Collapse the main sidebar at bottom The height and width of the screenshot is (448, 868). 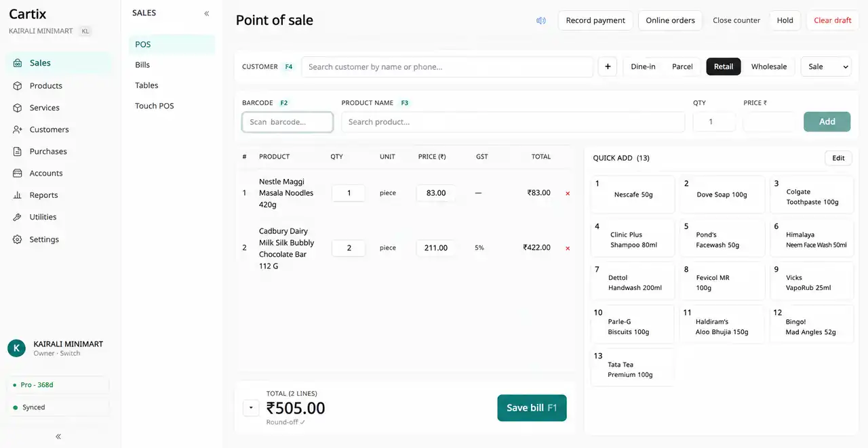tap(58, 436)
